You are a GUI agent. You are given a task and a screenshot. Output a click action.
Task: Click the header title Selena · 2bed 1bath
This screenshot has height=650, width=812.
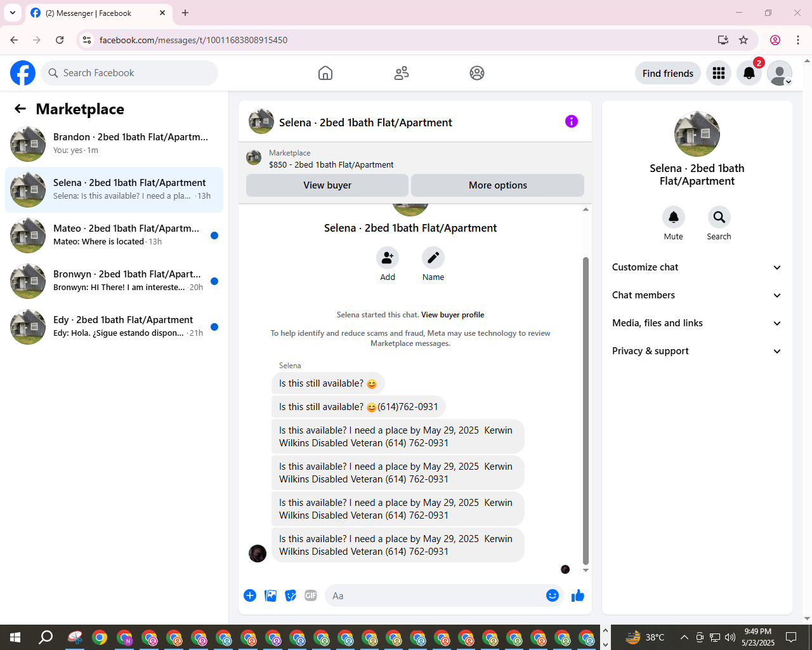coord(365,123)
